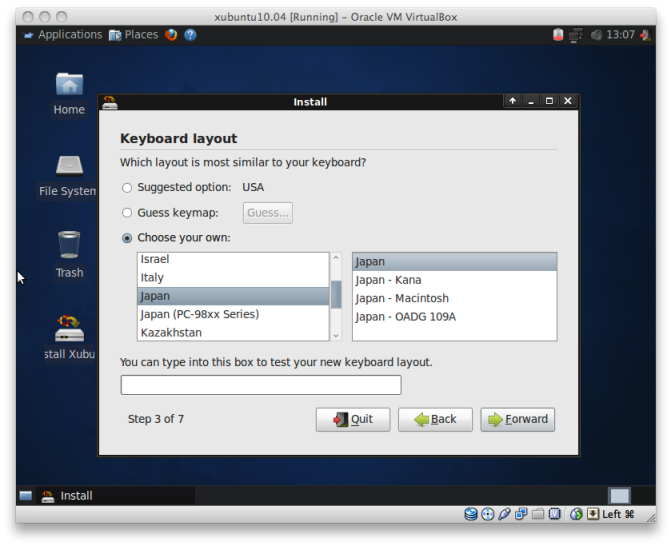Click the installer icon in Install title bar
The width and height of the screenshot is (671, 546).
point(110,102)
